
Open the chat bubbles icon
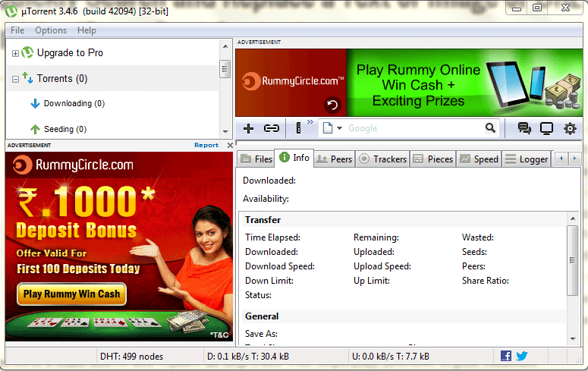tap(524, 129)
